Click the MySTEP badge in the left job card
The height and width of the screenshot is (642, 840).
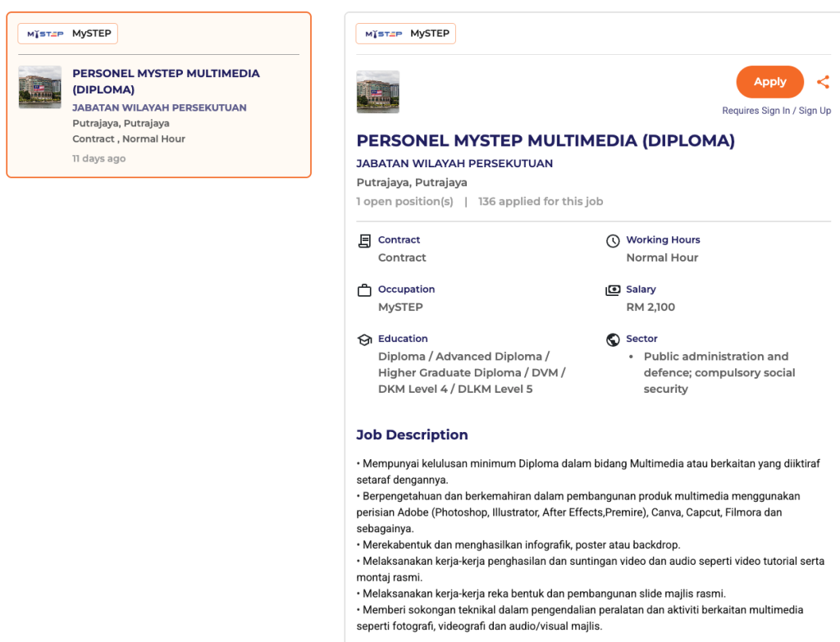click(68, 34)
